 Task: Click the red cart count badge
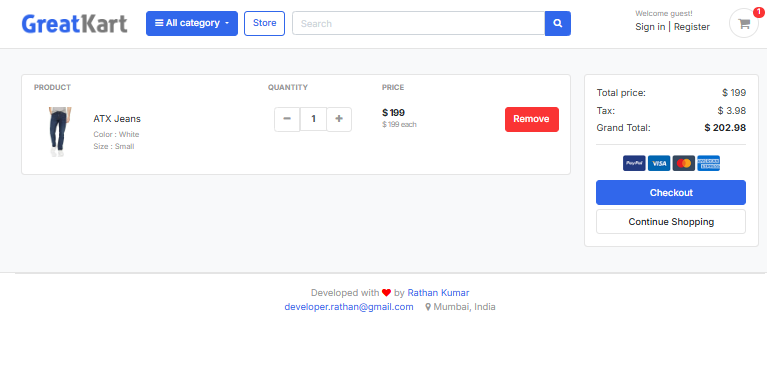[x=758, y=12]
